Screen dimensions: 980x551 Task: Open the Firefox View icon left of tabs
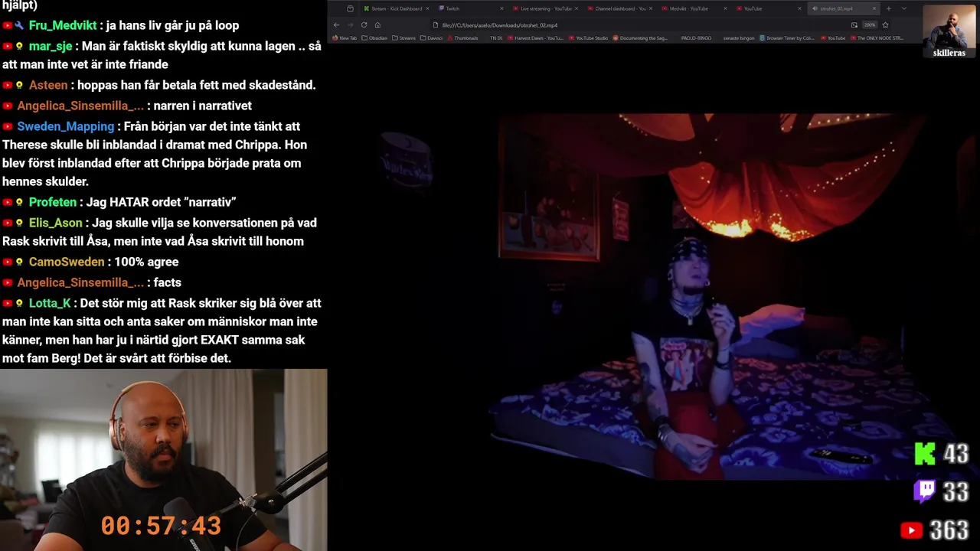350,8
